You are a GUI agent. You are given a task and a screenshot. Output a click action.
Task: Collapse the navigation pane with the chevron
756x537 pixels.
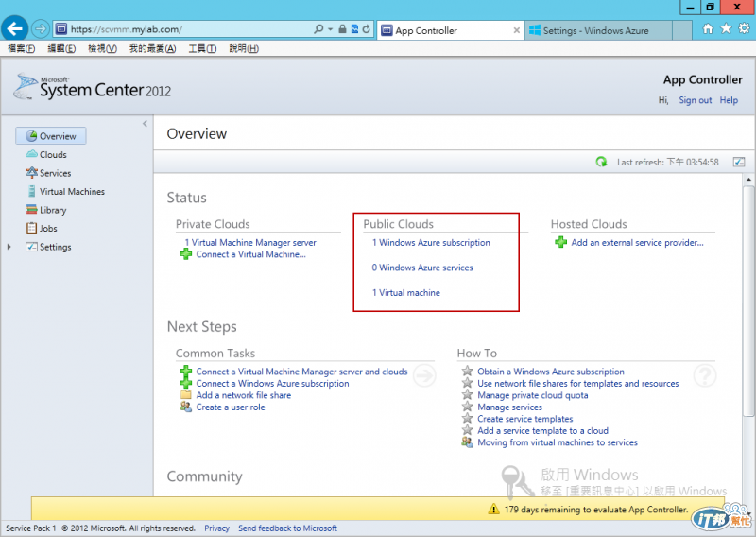[145, 124]
